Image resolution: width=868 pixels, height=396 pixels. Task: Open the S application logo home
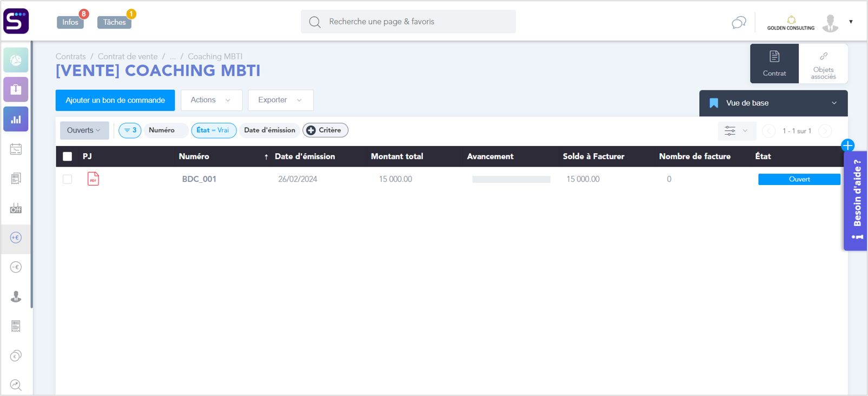pos(16,21)
